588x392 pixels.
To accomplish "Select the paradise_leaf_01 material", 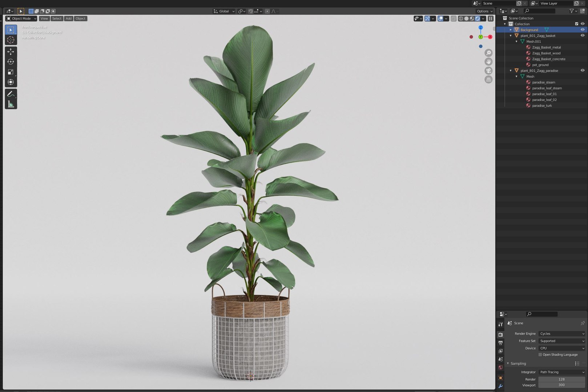I will pyautogui.click(x=544, y=94).
